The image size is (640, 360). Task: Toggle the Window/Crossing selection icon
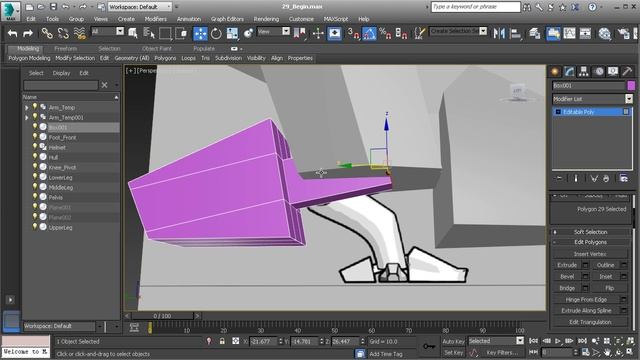[x=181, y=33]
